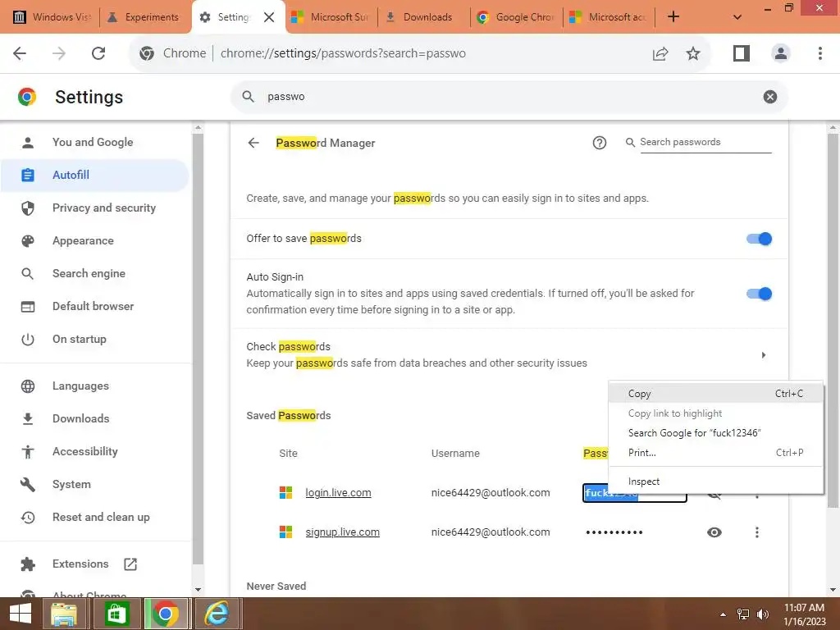Click the settings search box containing passwo
This screenshot has height=630, width=840.
click(509, 97)
